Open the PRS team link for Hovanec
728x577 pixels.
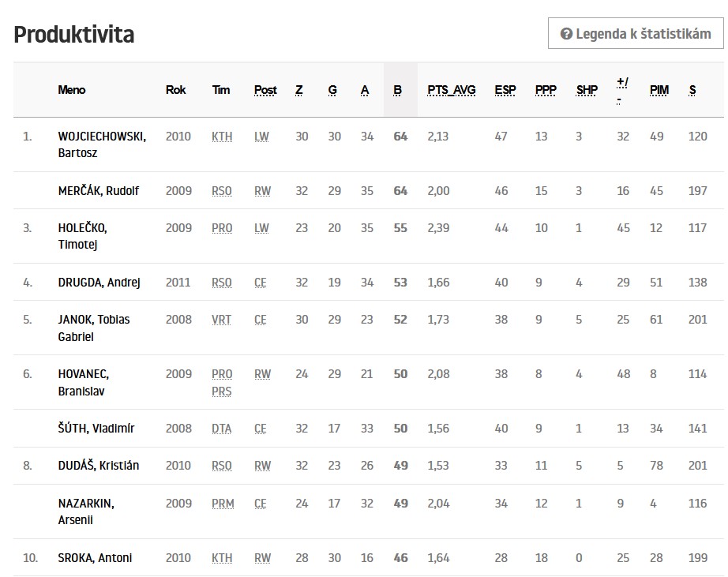(x=222, y=392)
